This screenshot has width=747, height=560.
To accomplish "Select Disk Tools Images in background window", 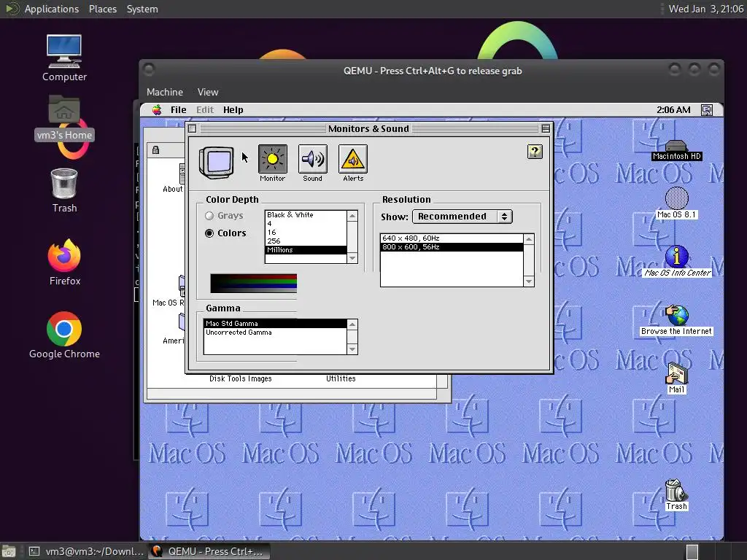I will click(241, 378).
